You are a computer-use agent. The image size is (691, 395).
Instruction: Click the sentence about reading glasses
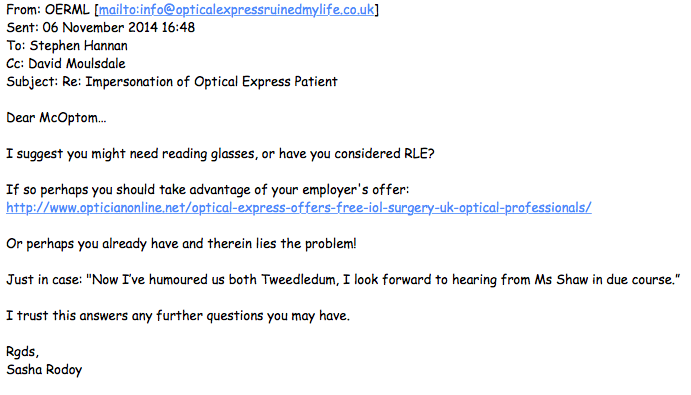(x=220, y=154)
